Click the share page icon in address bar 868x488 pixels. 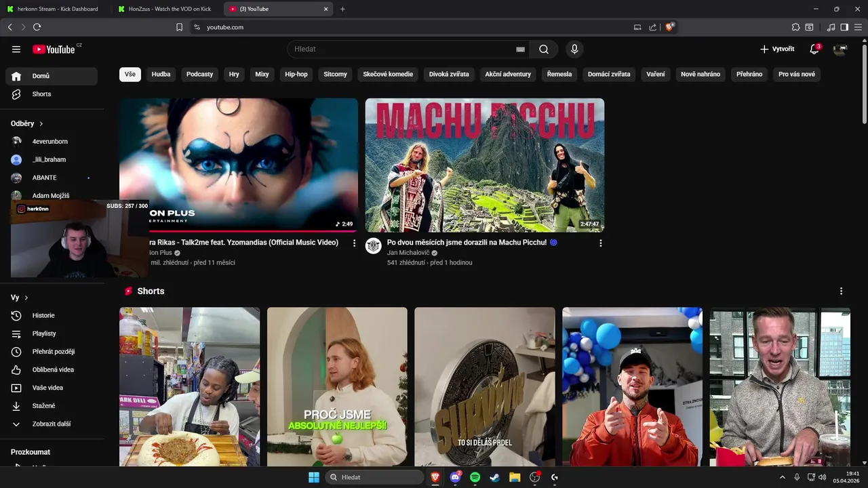coord(652,27)
